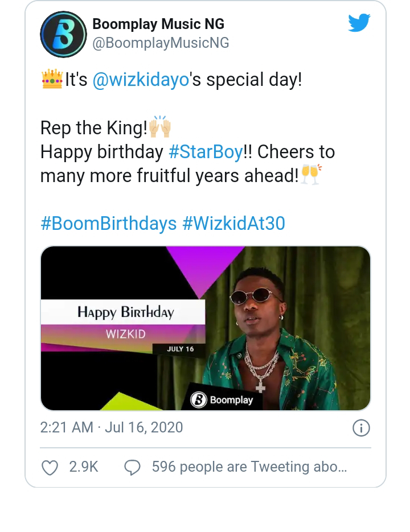Open the tweet timestamp Jul 16, 2020
Screen dimensions: 410x532
pyautogui.click(x=112, y=427)
